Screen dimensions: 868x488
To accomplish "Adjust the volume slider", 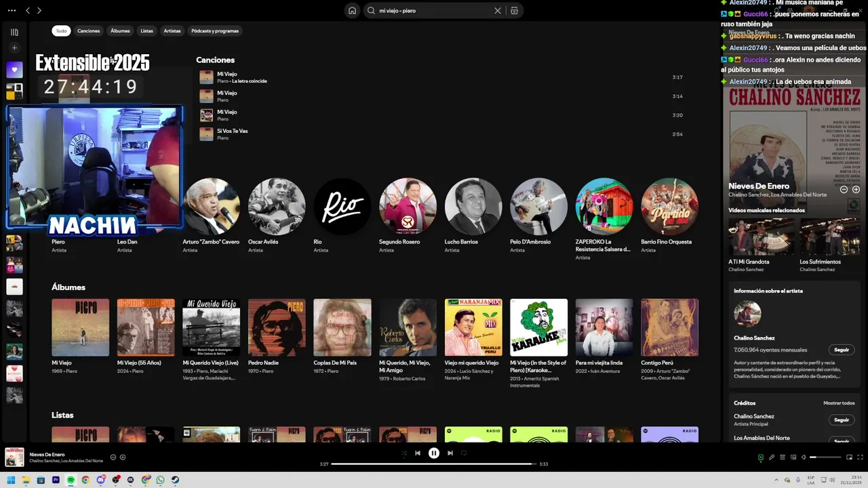I will coord(825,457).
